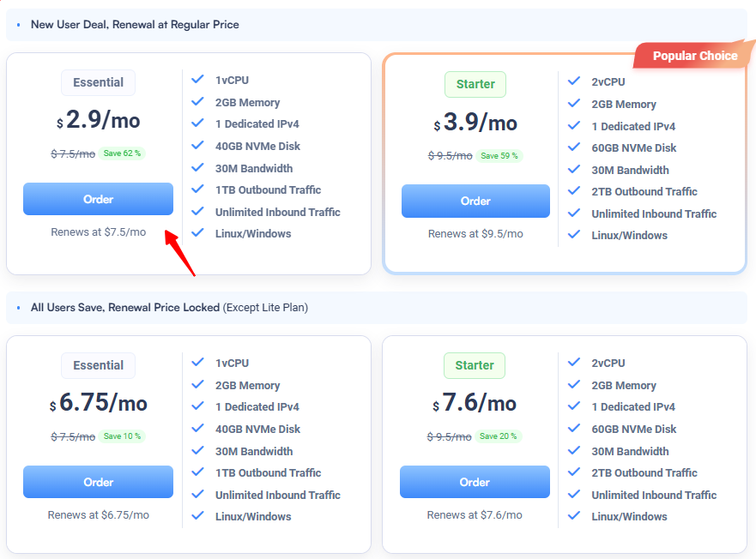
Task: Click the checkmark next to 30M Bandwidth in lower Essential plan
Action: pyautogui.click(x=197, y=450)
